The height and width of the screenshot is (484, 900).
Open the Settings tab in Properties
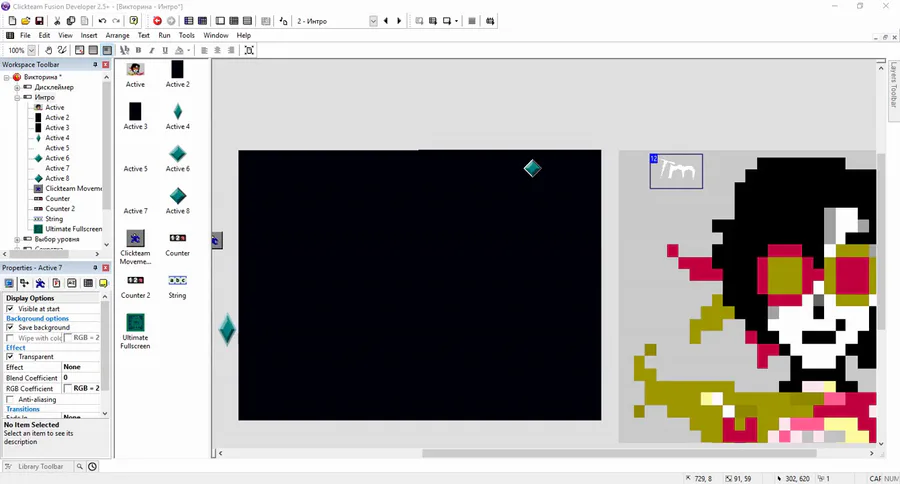pos(9,283)
